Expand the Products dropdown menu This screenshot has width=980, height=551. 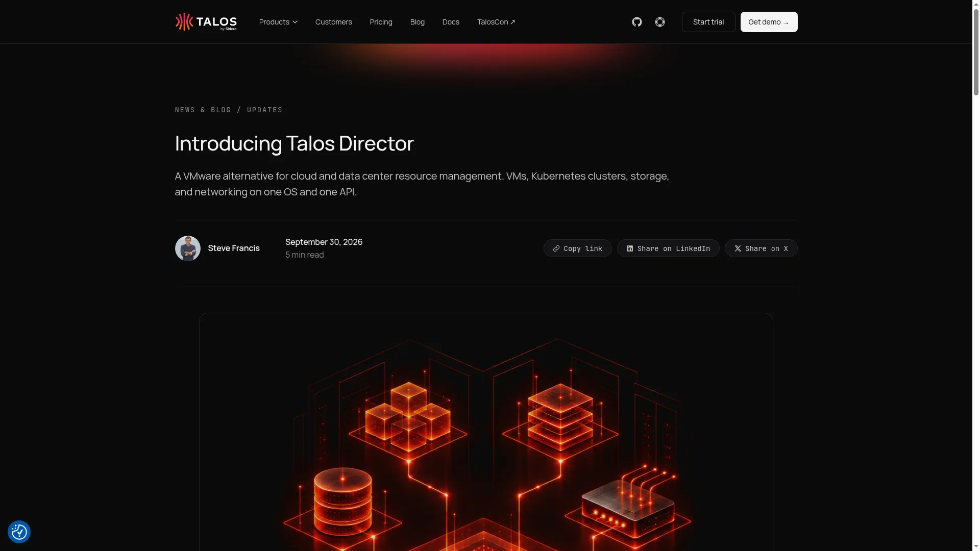point(278,22)
